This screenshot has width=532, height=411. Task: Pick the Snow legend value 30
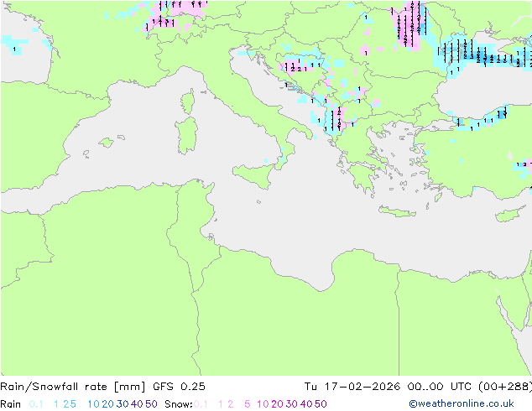tap(291, 404)
